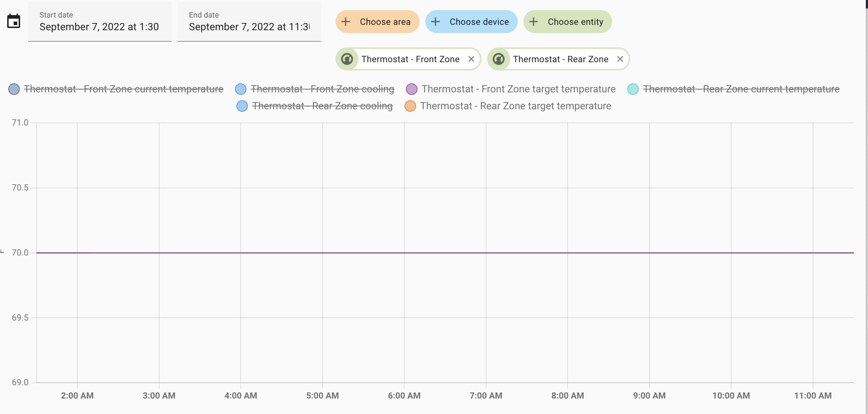Toggle Rear Zone current temperature legend
Screen dimensions: 868x414
(733, 89)
